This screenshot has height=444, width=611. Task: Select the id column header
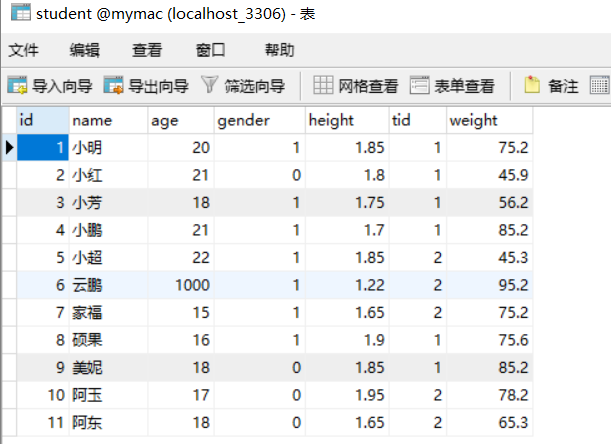tap(43, 120)
